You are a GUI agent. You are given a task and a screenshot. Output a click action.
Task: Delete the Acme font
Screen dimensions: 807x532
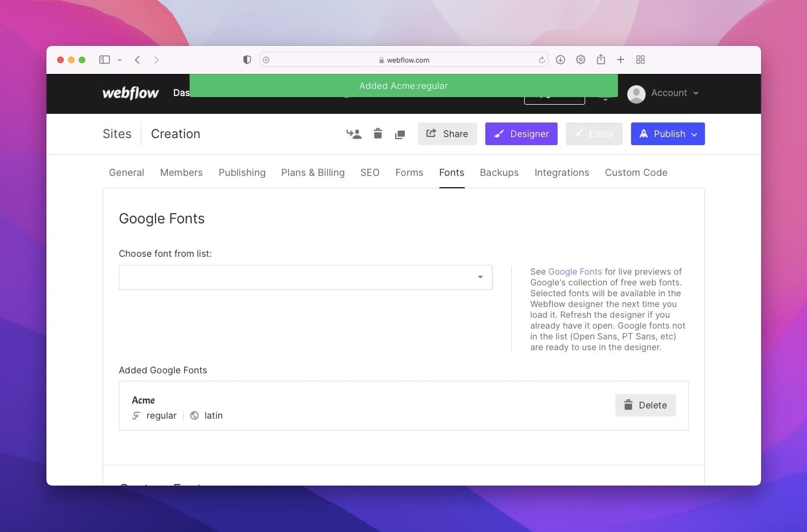coord(646,405)
